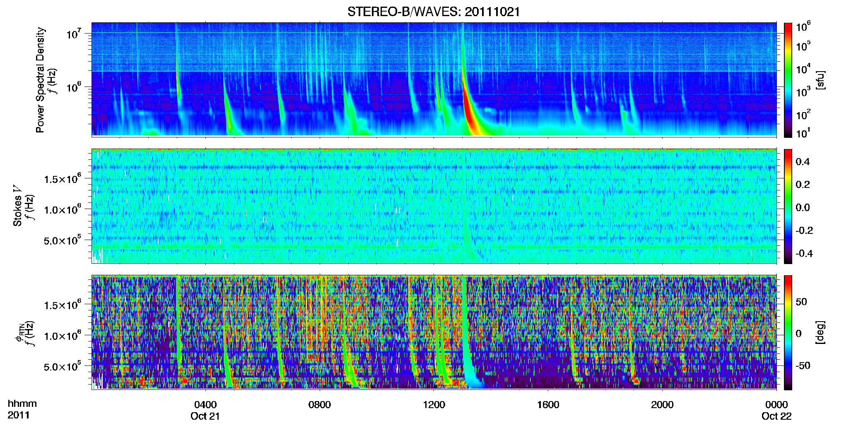Select the "Power Spectral Density" y-axis label
The image size is (868, 447).
pyautogui.click(x=40, y=80)
